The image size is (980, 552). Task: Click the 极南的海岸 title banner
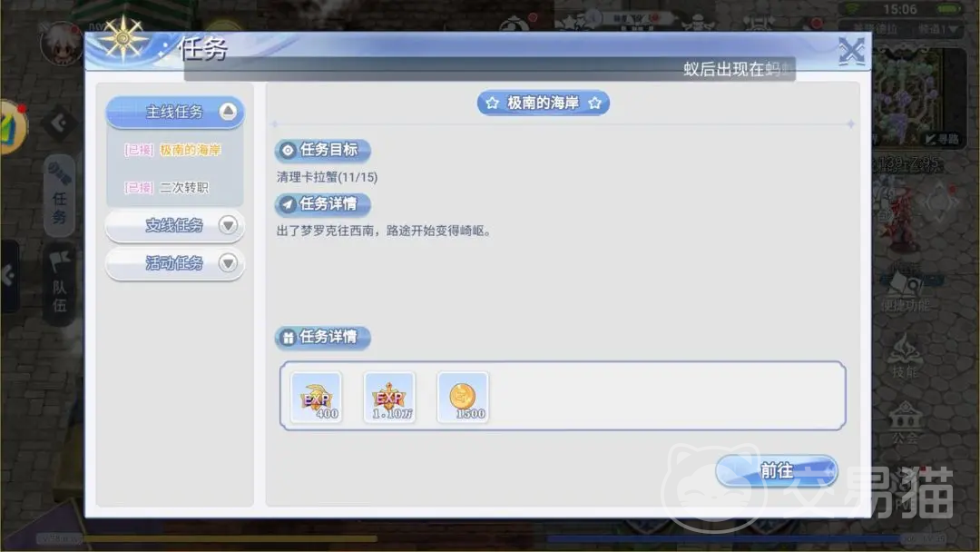click(544, 103)
